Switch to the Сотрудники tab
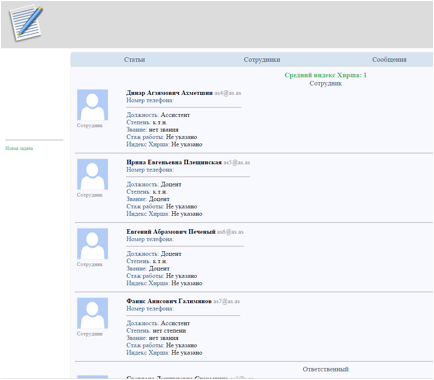Viewport: 434px width, 380px height. point(262,60)
